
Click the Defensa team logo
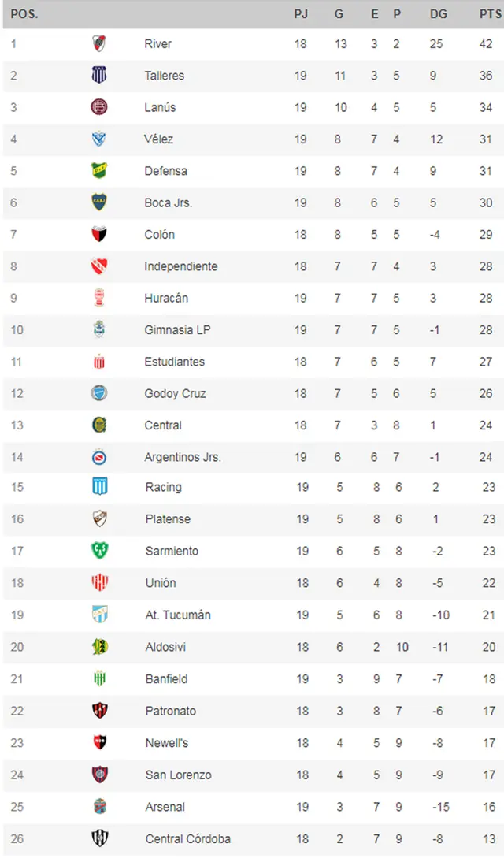click(x=99, y=171)
